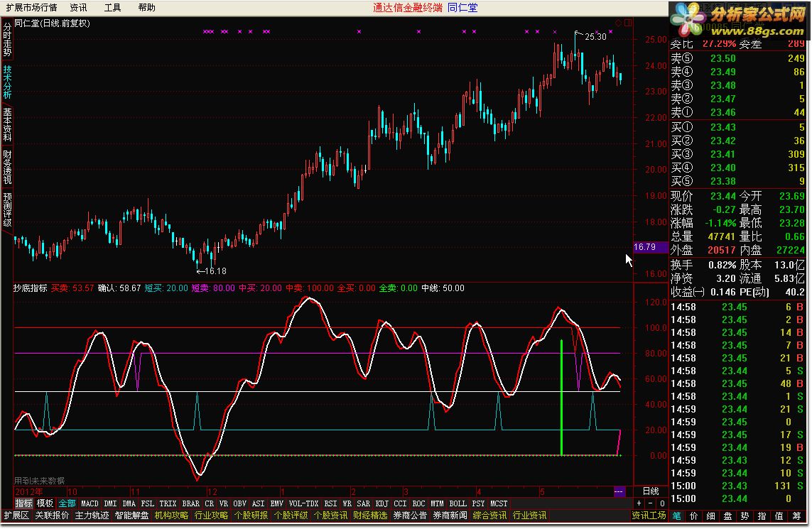Click the plus zoom-in chart button

coord(639,503)
